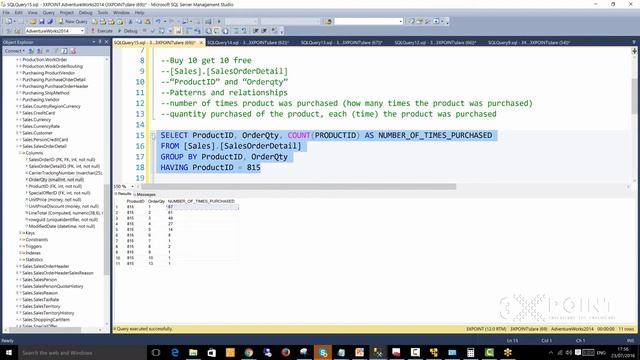Click the Windows Start button

(9, 353)
